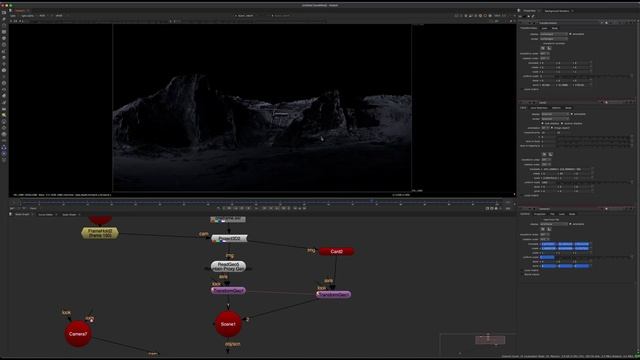Switch to the Curve Editor tab

click(45, 214)
